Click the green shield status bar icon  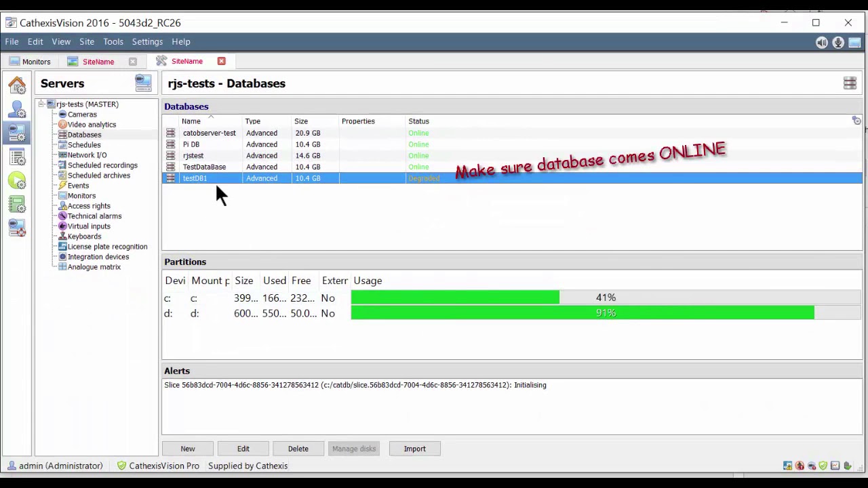[823, 466]
